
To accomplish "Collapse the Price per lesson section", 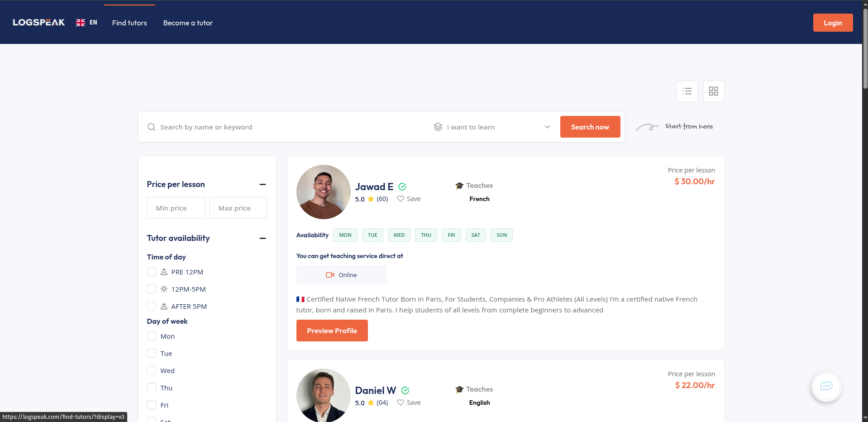I will point(262,184).
